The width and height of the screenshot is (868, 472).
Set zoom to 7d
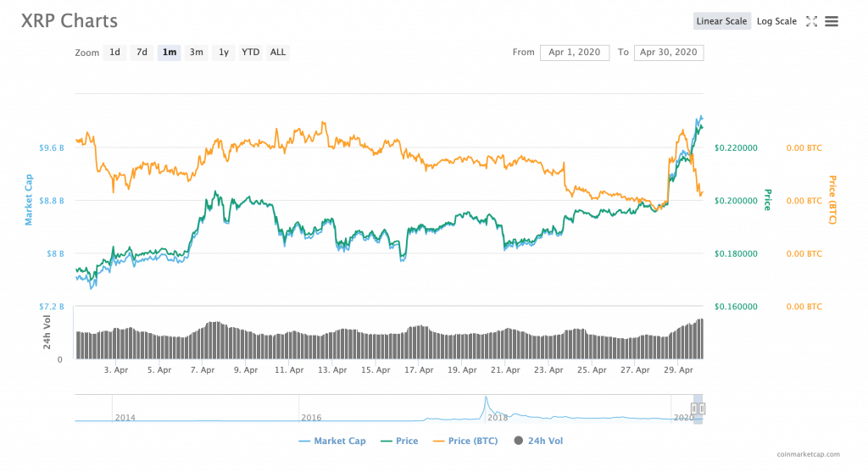[142, 53]
